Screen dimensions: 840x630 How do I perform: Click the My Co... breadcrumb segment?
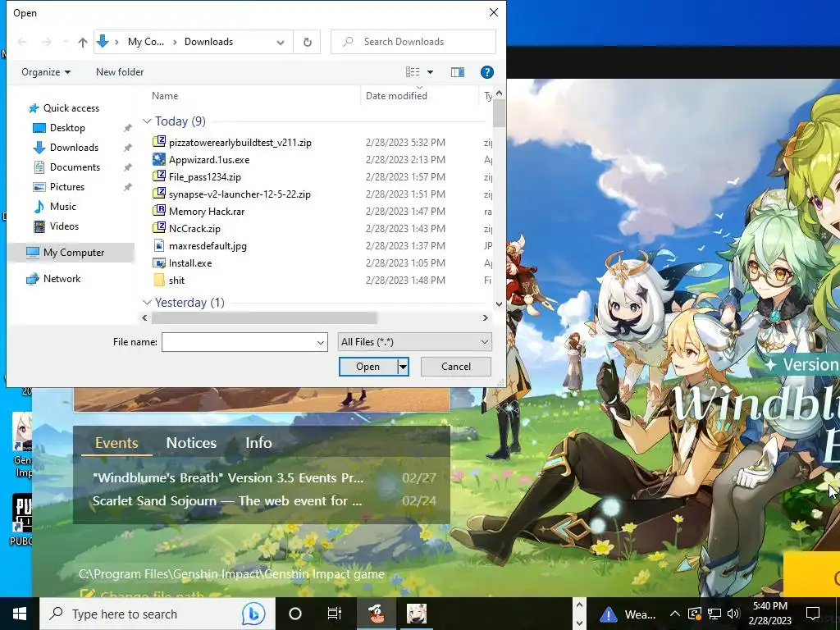(x=146, y=42)
